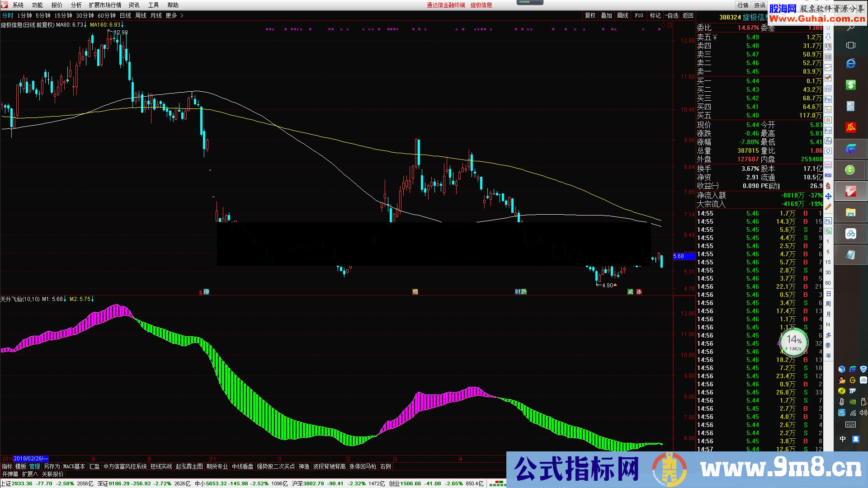Open the 扩展市场行情 menu
This screenshot has width=868, height=488.
pos(105,5)
